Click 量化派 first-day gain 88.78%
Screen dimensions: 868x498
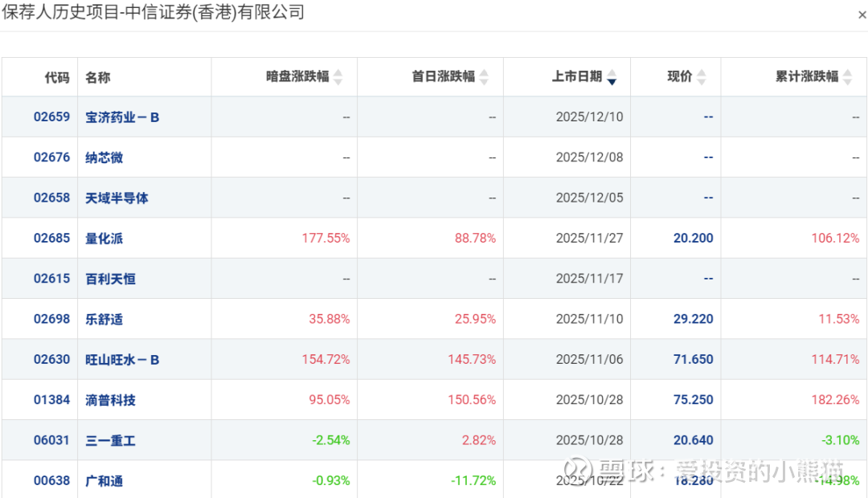[x=475, y=238]
